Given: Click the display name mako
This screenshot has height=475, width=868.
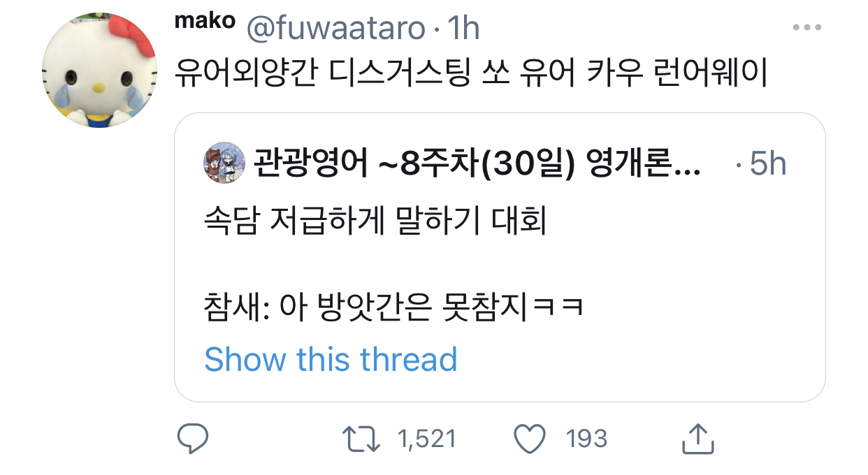Looking at the screenshot, I should (x=205, y=21).
